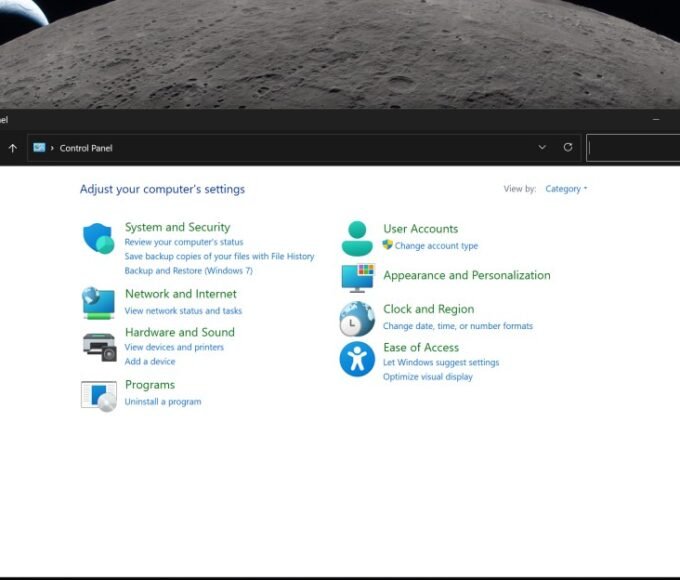Click the Appearance and Personalization monitor icon
This screenshot has height=580, width=680.
[x=357, y=277]
